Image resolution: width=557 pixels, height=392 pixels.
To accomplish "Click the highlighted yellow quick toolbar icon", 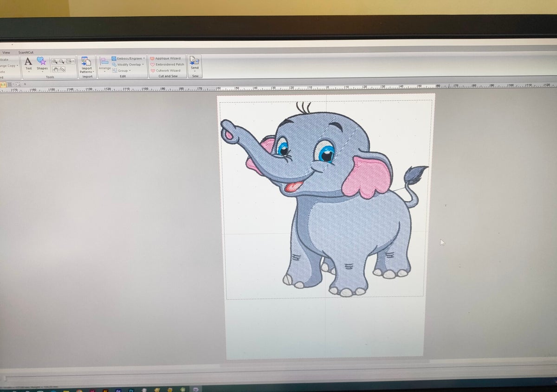I will click(3, 84).
